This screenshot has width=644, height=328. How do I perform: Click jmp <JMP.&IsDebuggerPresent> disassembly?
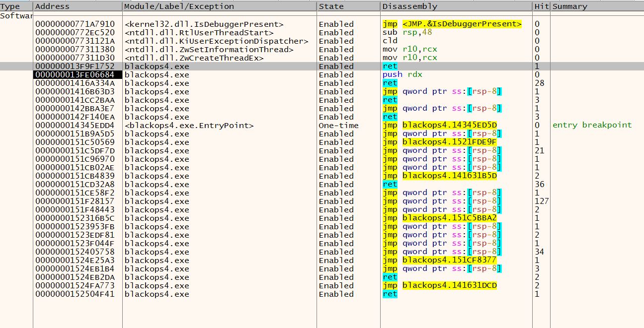pyautogui.click(x=452, y=24)
